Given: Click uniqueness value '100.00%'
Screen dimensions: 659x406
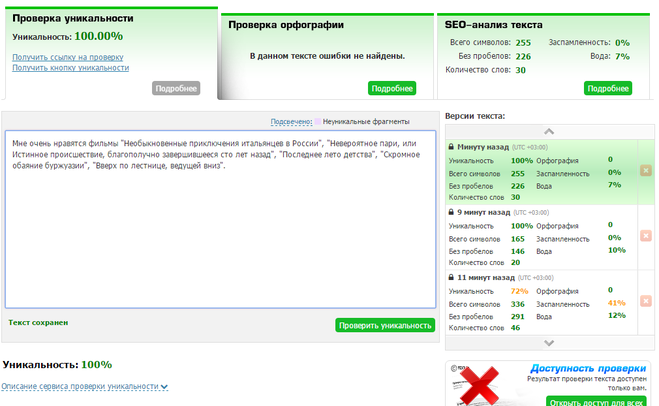Looking at the screenshot, I should pos(99,36).
